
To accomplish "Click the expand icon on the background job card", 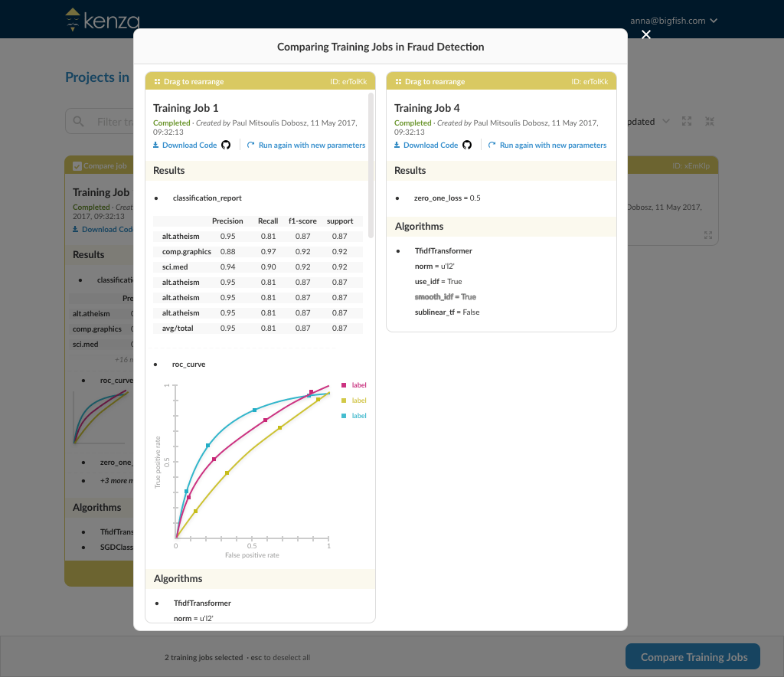I will pyautogui.click(x=708, y=235).
